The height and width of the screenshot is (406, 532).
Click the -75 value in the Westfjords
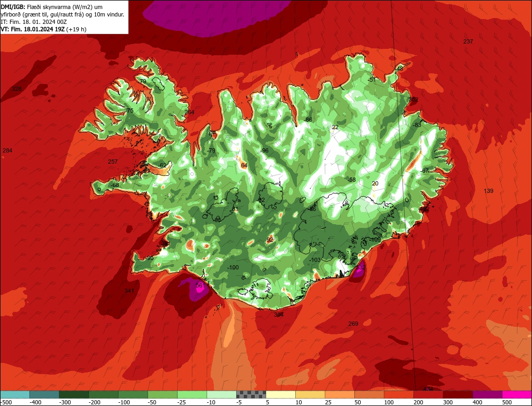(129, 111)
